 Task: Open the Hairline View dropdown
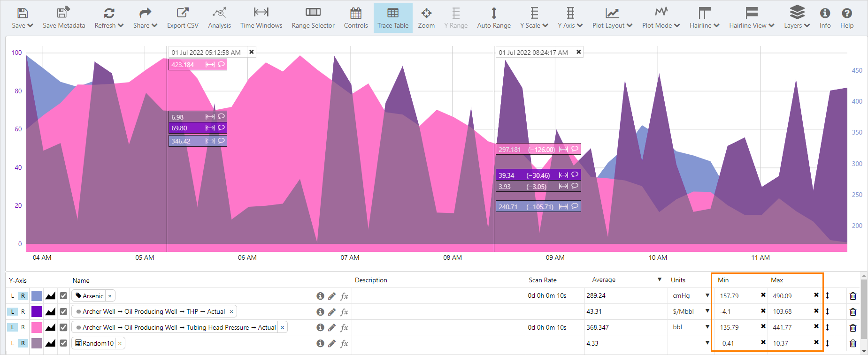pyautogui.click(x=751, y=18)
